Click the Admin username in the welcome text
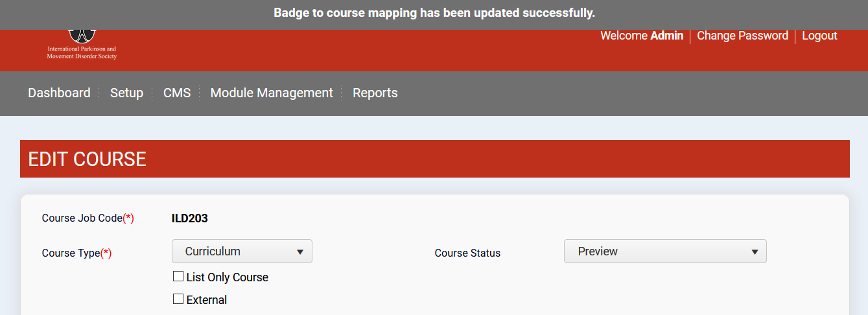The image size is (868, 315). click(x=666, y=36)
